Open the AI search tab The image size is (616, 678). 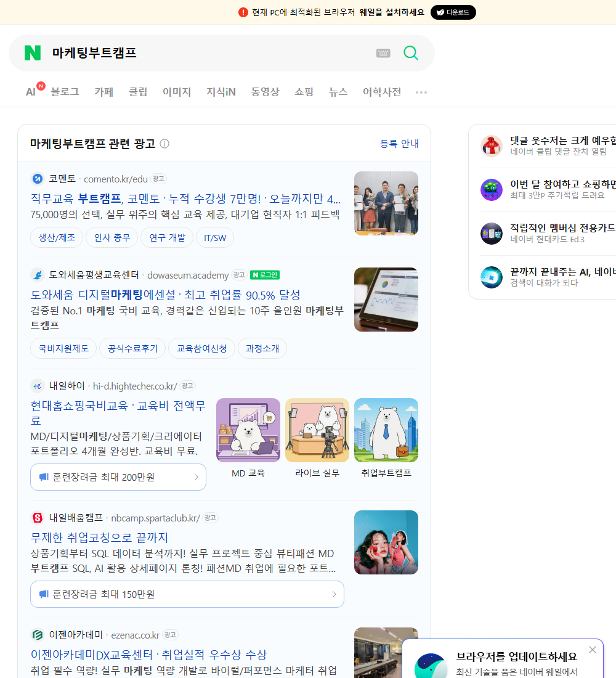[x=31, y=92]
